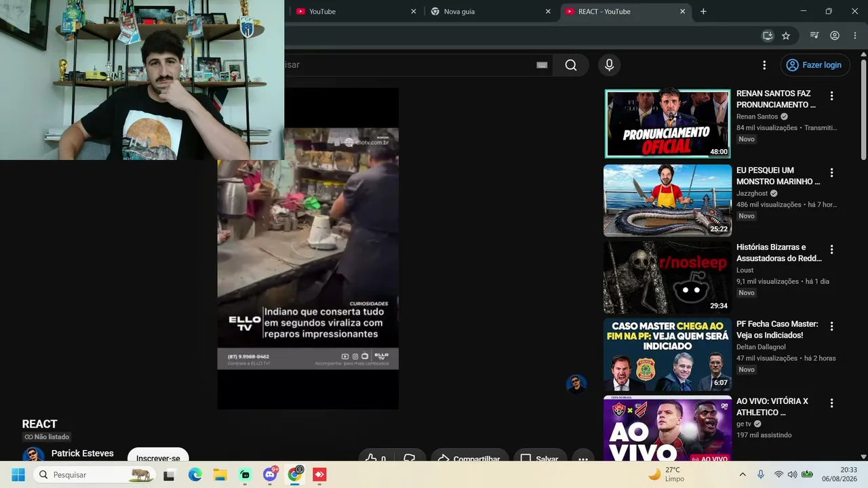The height and width of the screenshot is (488, 868).
Task: Open Discord from the taskbar
Action: click(270, 474)
